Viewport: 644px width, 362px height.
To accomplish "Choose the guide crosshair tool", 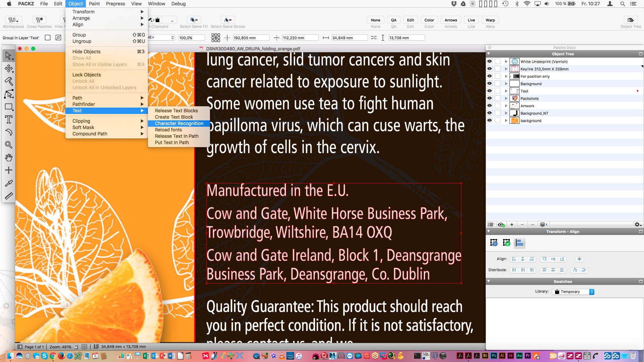I will [8, 170].
